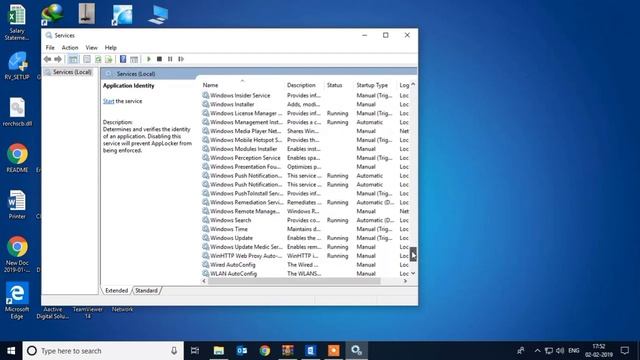Select Windows Modules Installer service

point(306,149)
